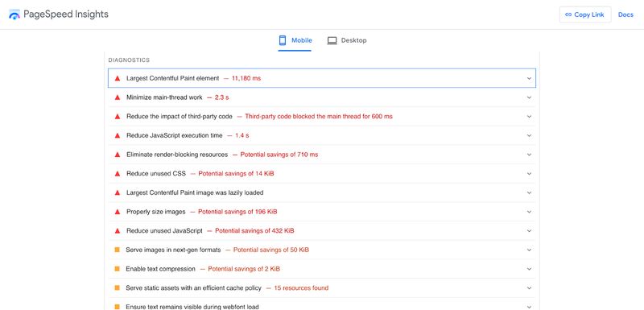Click 'Potential savings of 50 KiB' text

(271, 250)
